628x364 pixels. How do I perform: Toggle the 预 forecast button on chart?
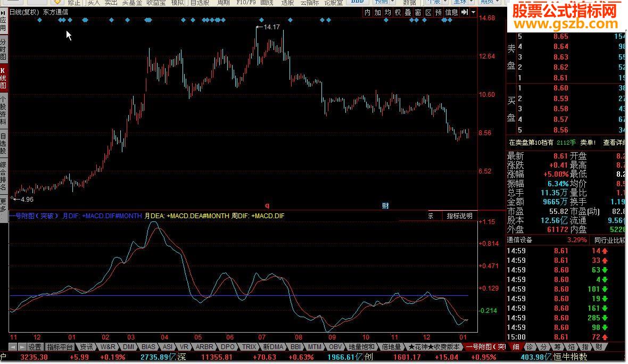439,12
